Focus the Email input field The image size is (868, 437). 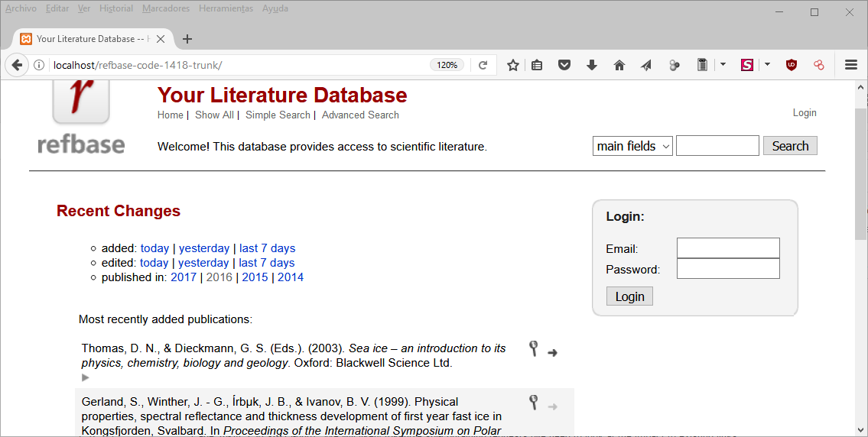click(x=728, y=248)
